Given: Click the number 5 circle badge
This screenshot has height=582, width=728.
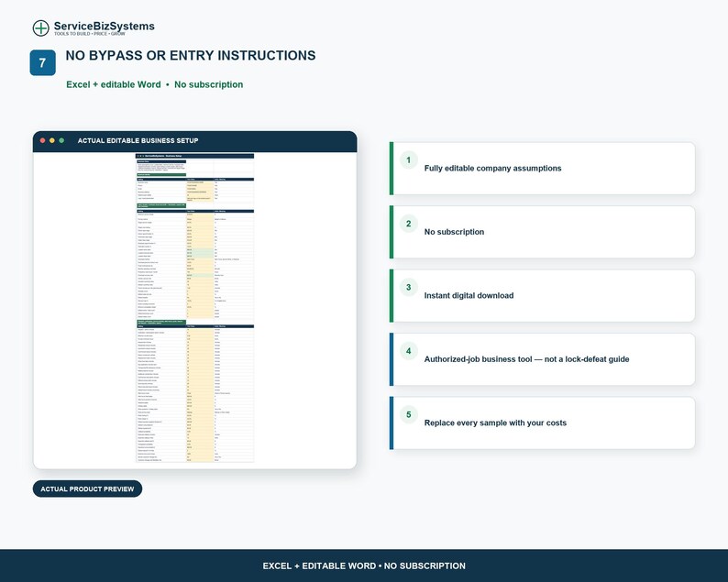Looking at the screenshot, I should coord(409,414).
